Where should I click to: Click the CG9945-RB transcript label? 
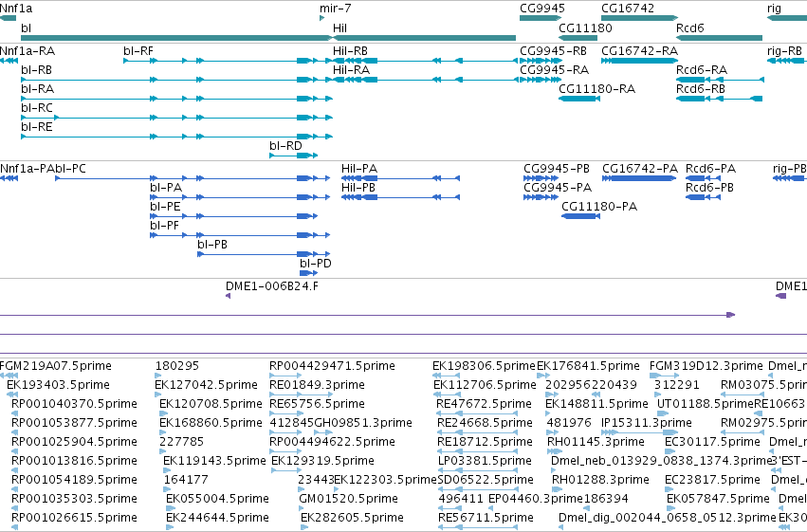(553, 51)
